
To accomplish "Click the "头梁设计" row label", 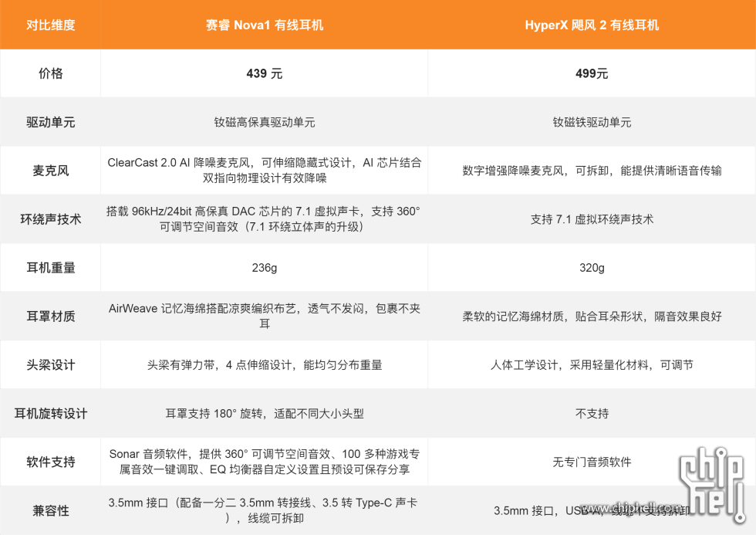I will click(51, 364).
